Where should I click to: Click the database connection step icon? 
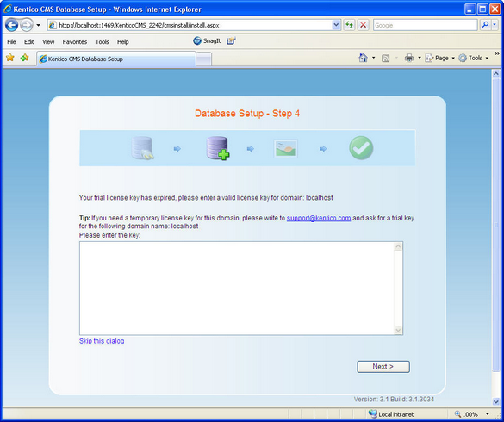(142, 148)
